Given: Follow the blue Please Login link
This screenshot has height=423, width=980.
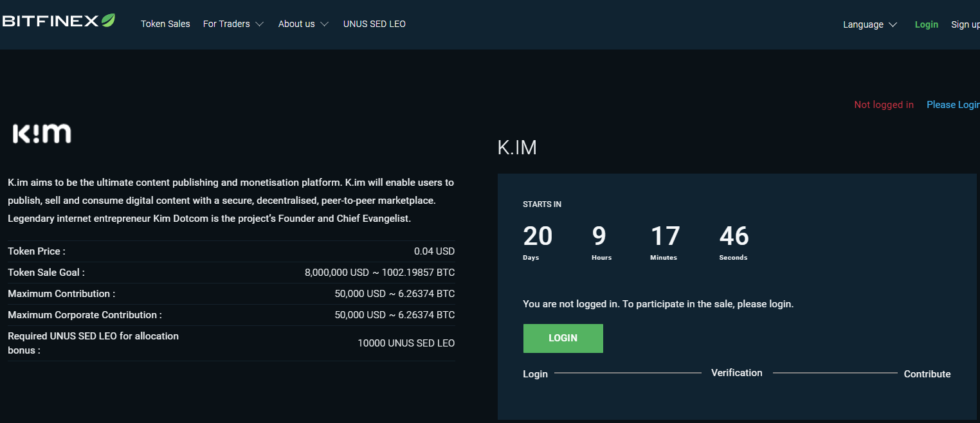Looking at the screenshot, I should 952,105.
